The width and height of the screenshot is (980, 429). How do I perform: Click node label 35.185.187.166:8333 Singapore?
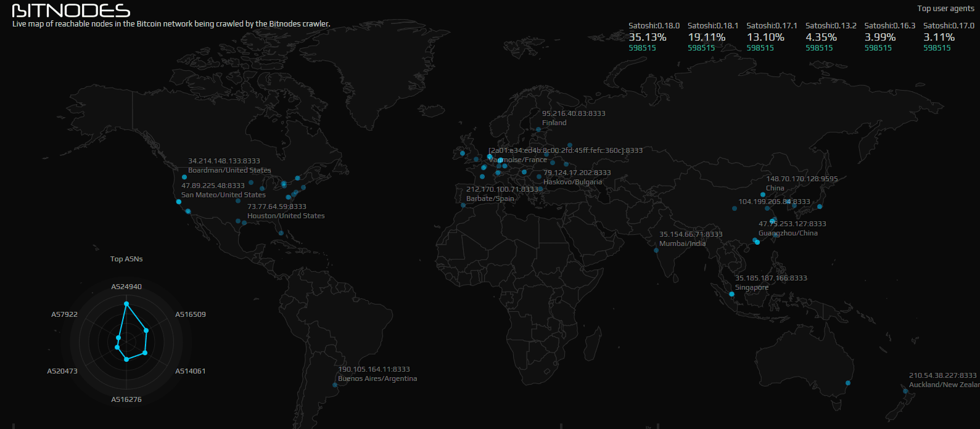click(771, 282)
